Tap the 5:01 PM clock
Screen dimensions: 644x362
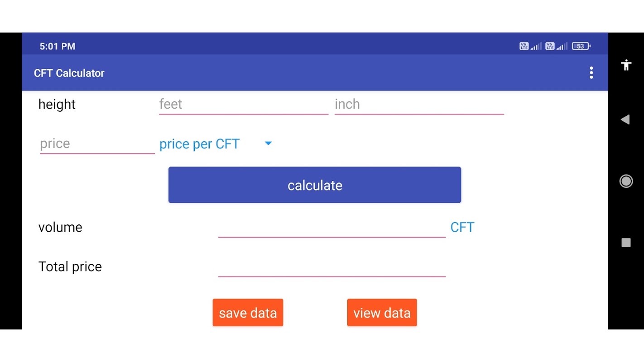point(58,46)
